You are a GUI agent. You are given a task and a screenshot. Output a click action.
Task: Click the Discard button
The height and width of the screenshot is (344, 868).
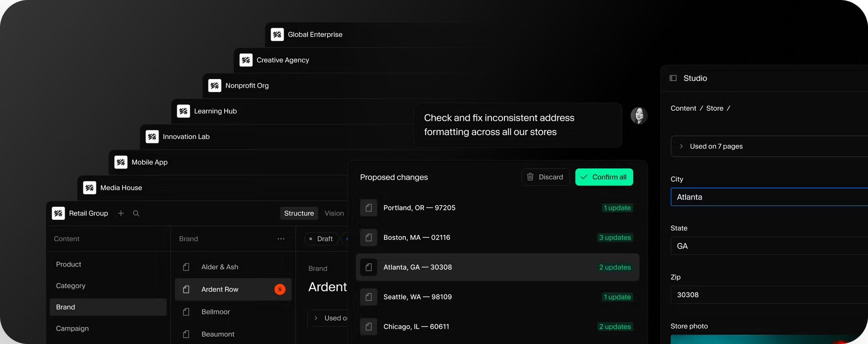pyautogui.click(x=545, y=177)
